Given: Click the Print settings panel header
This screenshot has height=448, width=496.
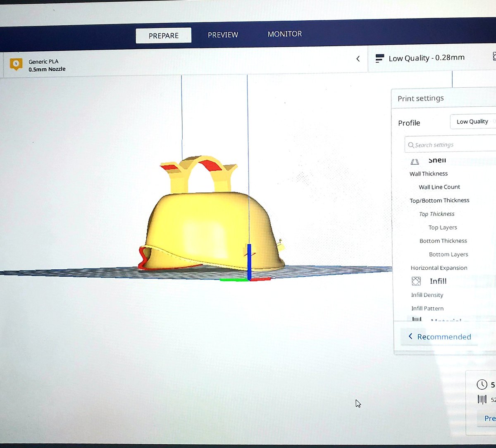Looking at the screenshot, I should point(444,98).
